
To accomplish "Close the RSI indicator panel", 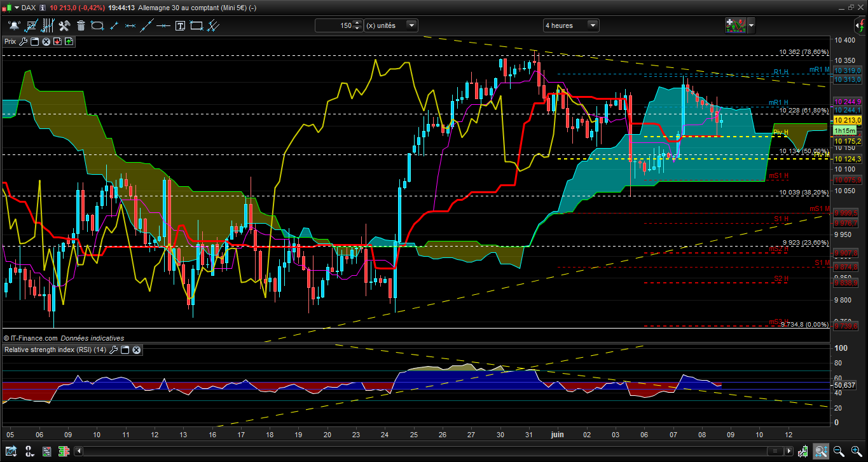I will [x=136, y=350].
